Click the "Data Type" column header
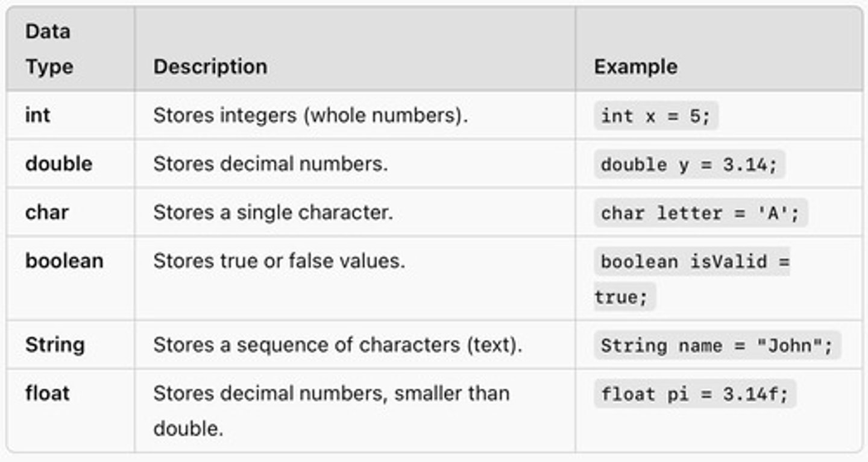This screenshot has height=462, width=868. pos(49,49)
